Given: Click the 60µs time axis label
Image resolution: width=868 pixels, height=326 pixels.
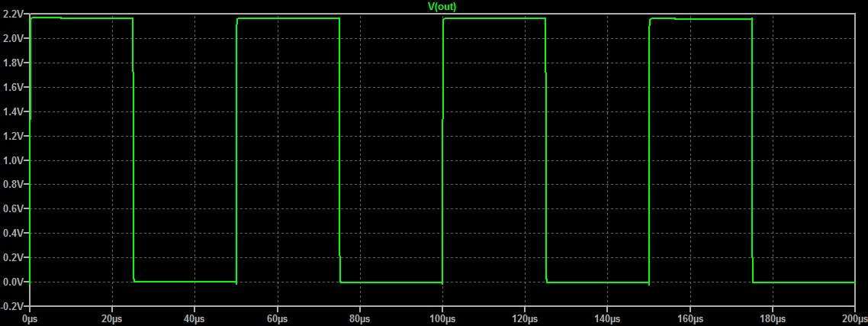Looking at the screenshot, I should tap(278, 319).
